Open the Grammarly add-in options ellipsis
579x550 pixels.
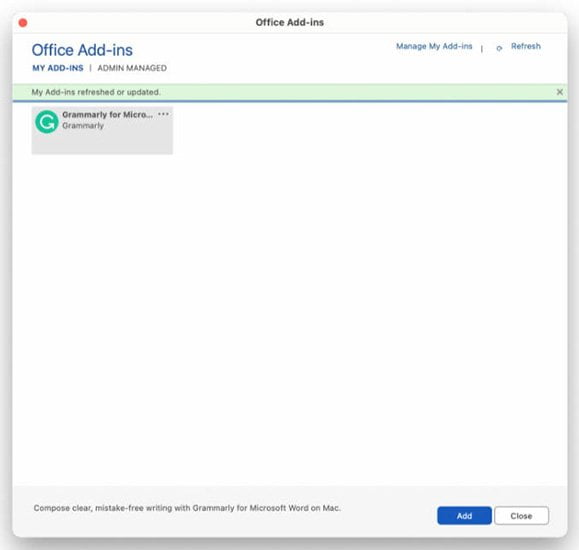tap(163, 114)
